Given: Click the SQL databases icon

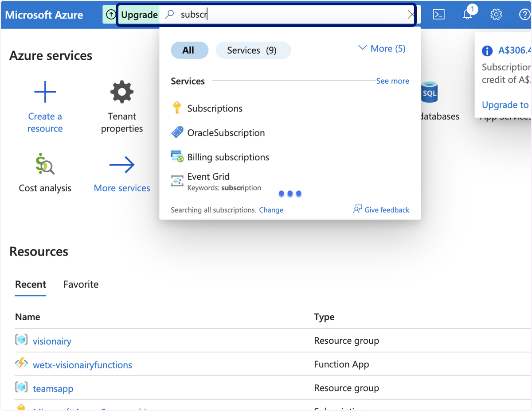Looking at the screenshot, I should click(x=430, y=92).
